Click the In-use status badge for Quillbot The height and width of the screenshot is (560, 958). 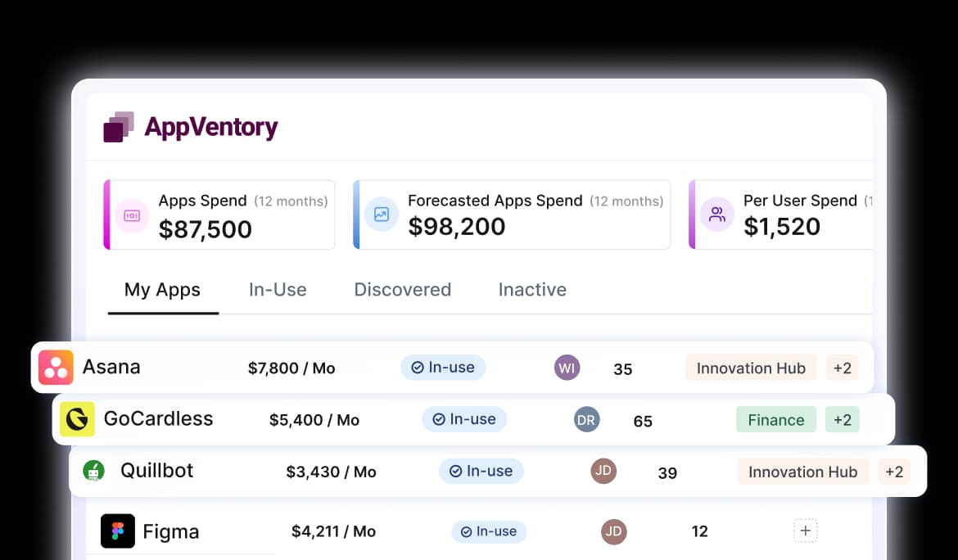tap(481, 471)
